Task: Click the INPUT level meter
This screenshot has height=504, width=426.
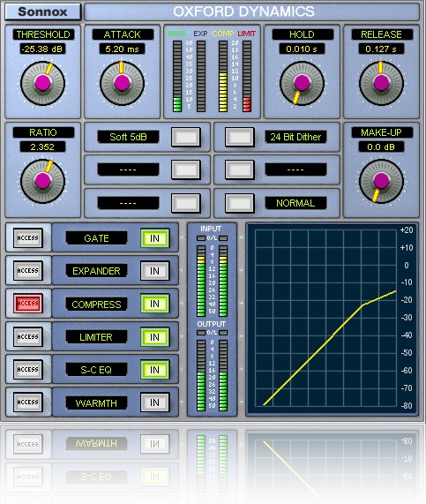Action: (x=212, y=281)
